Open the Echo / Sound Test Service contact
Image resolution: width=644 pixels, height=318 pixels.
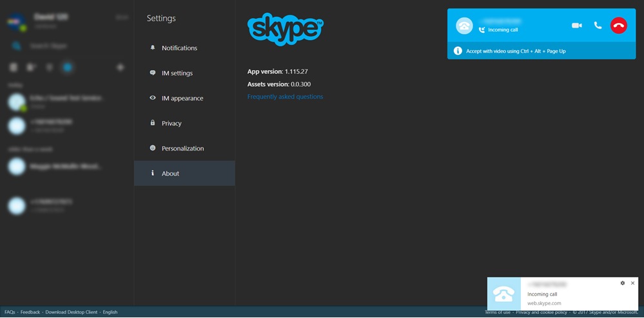pos(67,102)
